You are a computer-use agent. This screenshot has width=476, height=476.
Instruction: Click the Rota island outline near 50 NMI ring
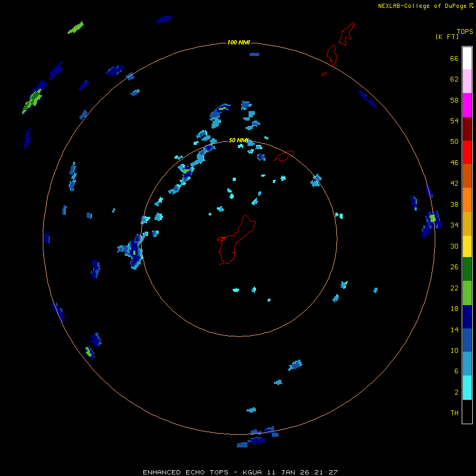click(x=284, y=156)
